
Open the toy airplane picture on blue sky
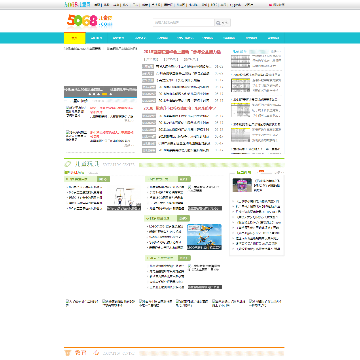[x=204, y=237]
